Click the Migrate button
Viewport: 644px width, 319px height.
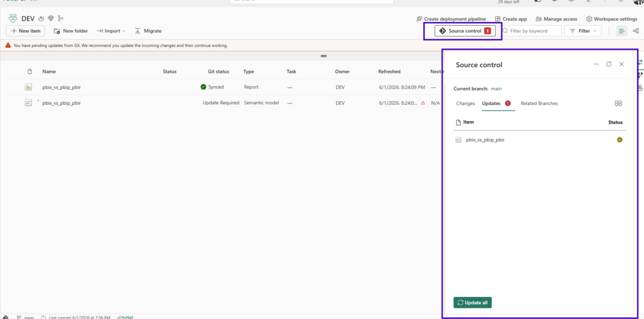148,31
